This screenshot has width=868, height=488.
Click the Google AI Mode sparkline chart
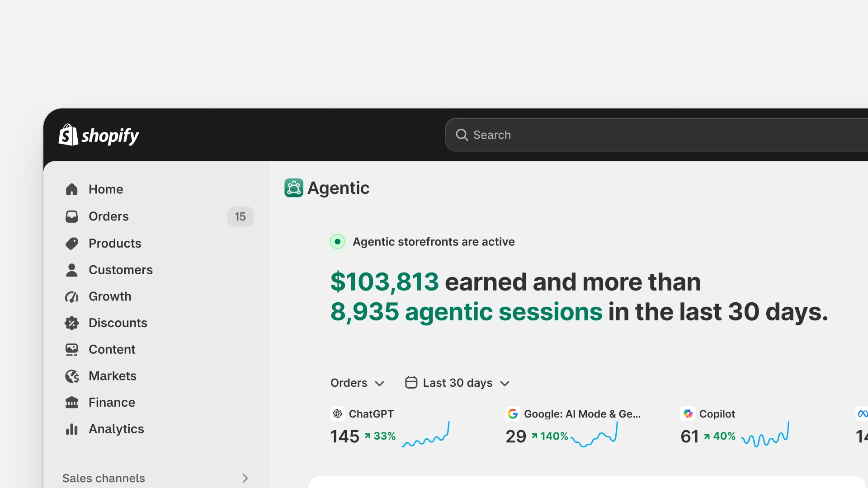594,435
